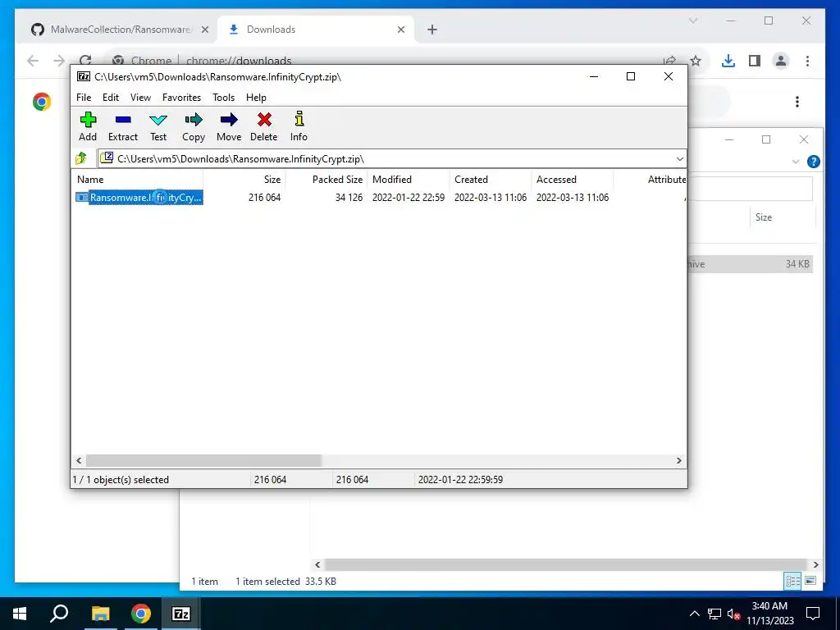The height and width of the screenshot is (630, 840).
Task: Open the Favorites menu in 7-Zip
Action: pos(181,98)
